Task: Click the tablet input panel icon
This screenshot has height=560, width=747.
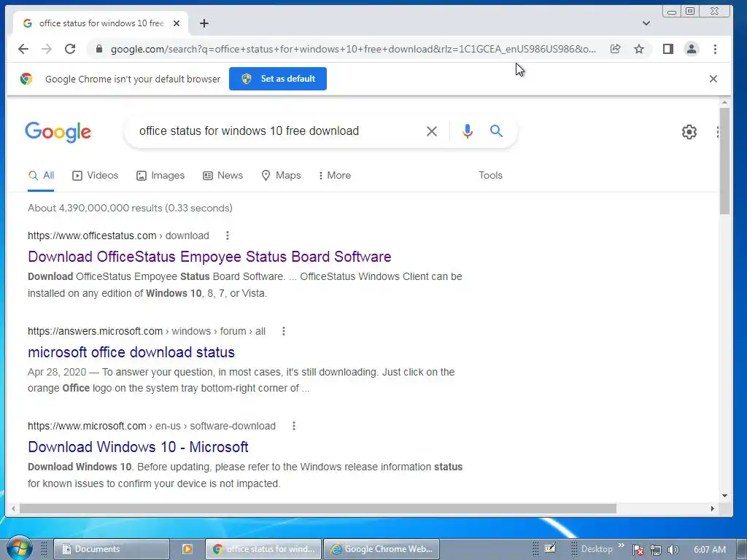Action: 550,548
